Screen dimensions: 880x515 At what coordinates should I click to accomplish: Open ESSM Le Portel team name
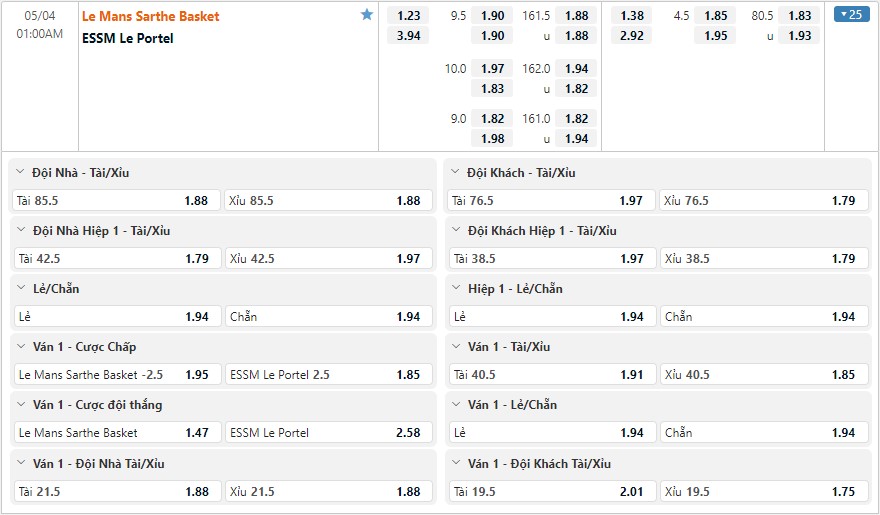pyautogui.click(x=128, y=38)
